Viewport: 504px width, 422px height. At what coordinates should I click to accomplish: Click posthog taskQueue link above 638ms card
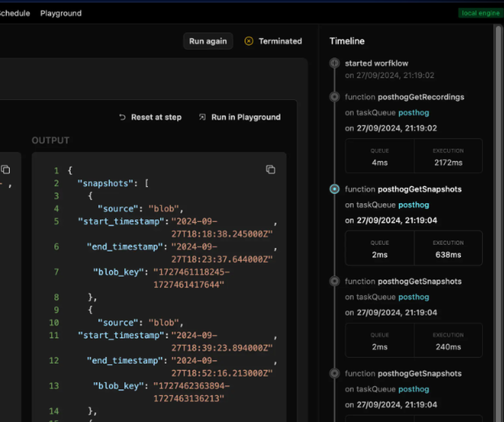pos(414,205)
